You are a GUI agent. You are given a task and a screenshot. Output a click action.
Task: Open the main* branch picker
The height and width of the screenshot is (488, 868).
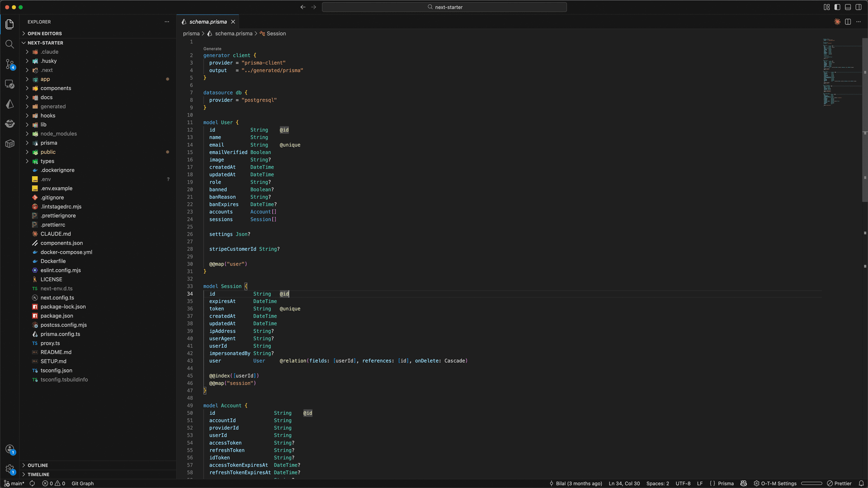click(x=14, y=483)
